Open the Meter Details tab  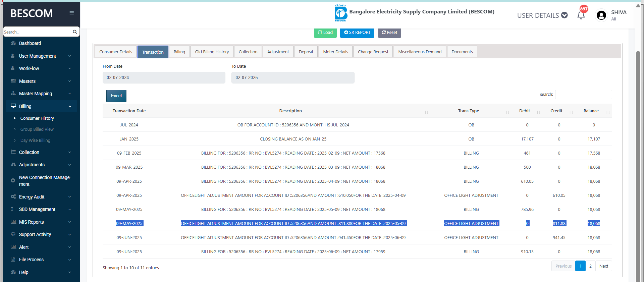335,52
